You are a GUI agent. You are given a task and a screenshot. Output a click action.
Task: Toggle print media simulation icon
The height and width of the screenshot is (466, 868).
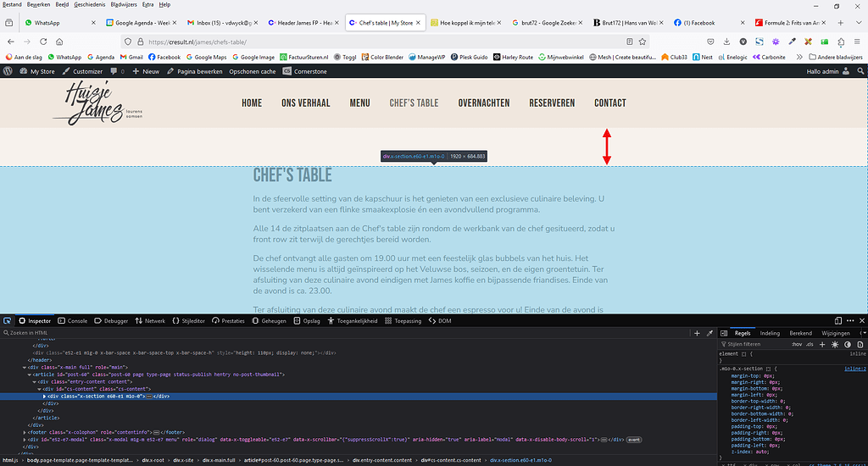click(x=860, y=345)
